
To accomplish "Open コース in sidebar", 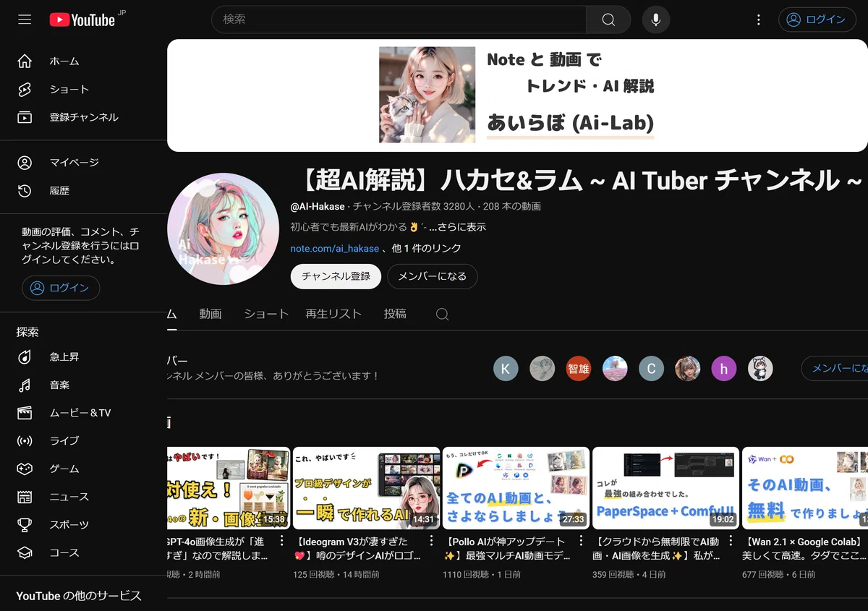I will tap(83, 552).
